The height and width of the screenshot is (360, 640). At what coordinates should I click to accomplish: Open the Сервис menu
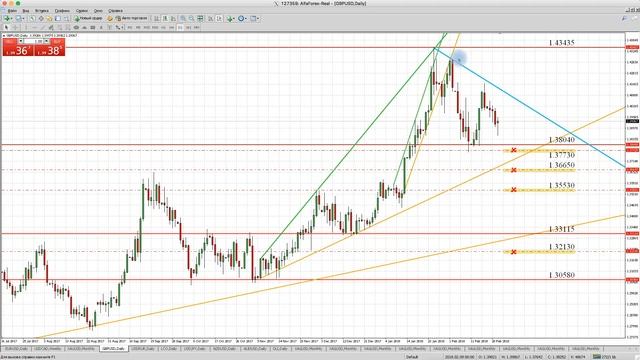[x=82, y=11]
